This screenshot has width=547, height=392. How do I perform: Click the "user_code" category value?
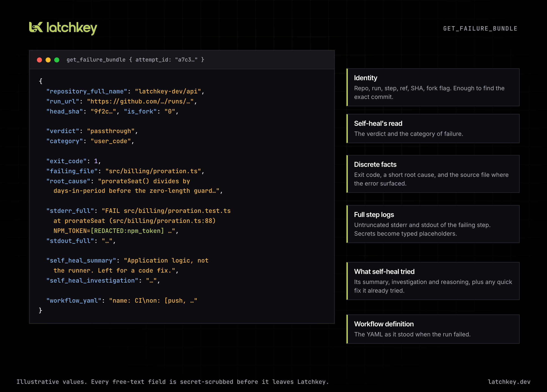(111, 141)
